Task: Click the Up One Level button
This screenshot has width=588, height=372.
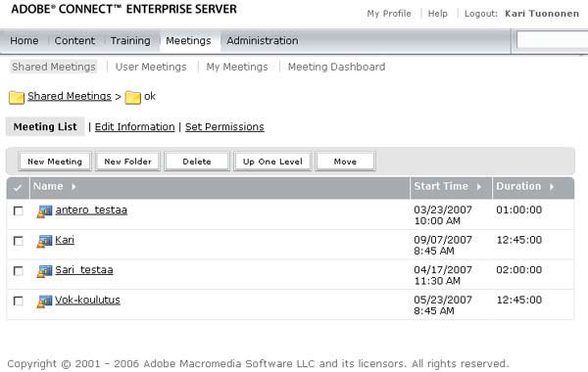Action: click(x=272, y=162)
